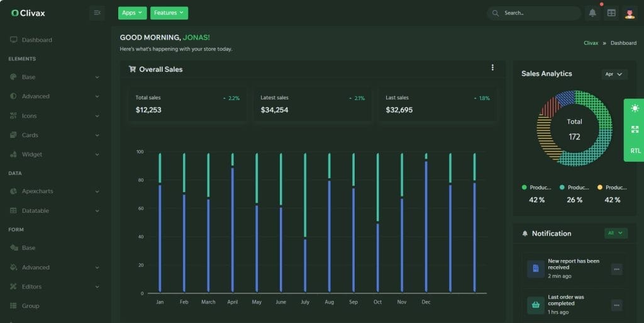Click the Clivax logo
This screenshot has height=323, width=644.
pos(28,13)
